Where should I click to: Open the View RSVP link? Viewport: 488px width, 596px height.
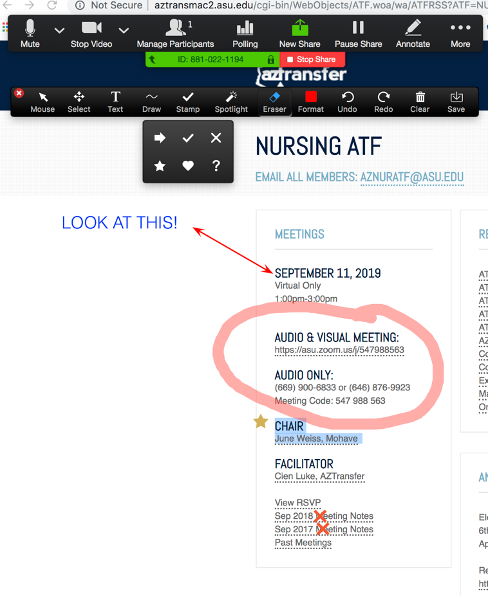[x=298, y=502]
